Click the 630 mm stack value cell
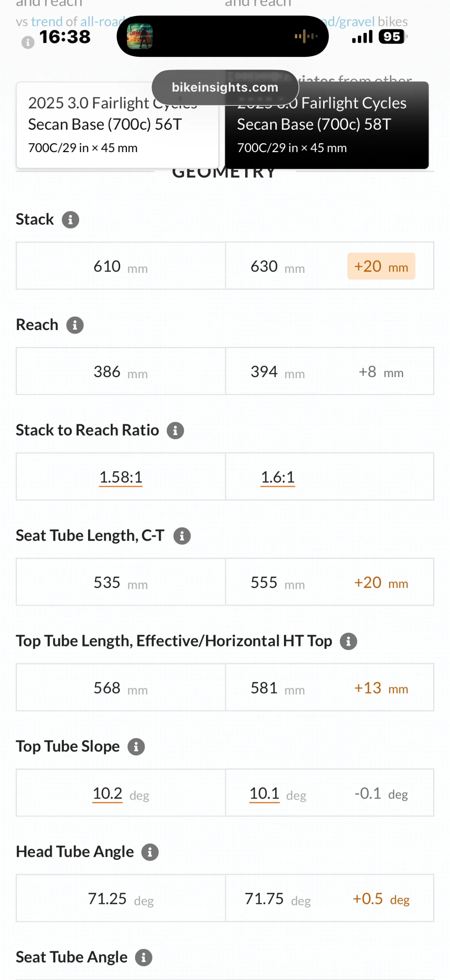The width and height of the screenshot is (450, 980). (x=277, y=267)
